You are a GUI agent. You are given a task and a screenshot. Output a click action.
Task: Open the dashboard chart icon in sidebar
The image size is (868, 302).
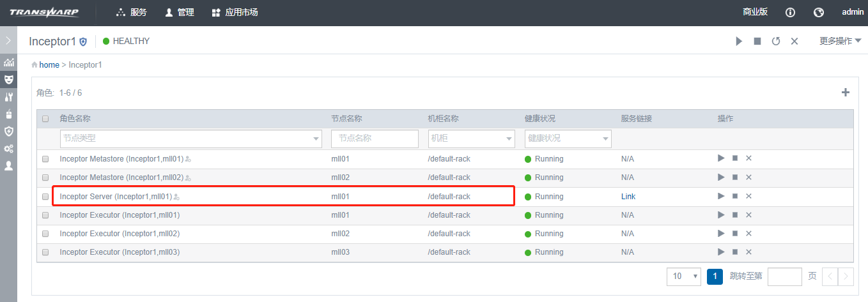click(9, 63)
